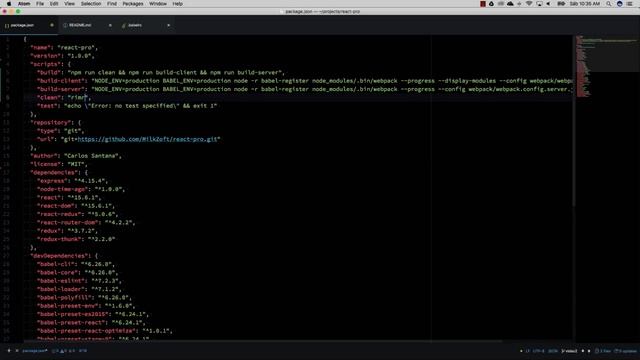Viewport: 640px width, 360px height.
Task: Switch to the third editor tab
Action: [145, 25]
